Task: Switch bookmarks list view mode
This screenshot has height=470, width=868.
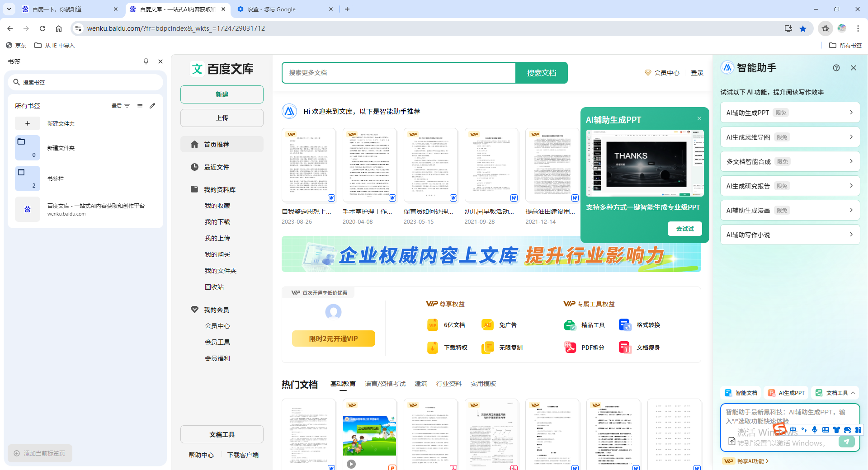Action: pos(140,106)
